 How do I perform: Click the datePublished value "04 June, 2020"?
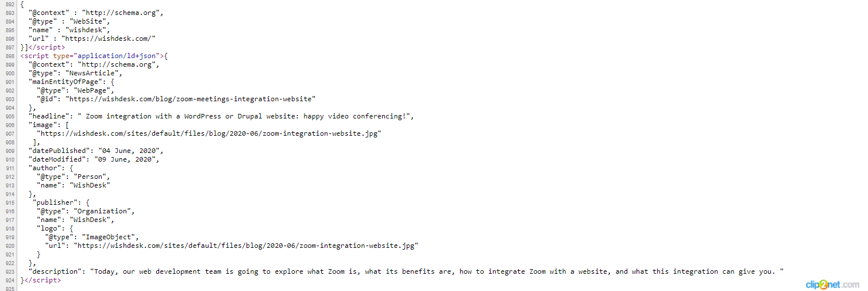(x=131, y=151)
